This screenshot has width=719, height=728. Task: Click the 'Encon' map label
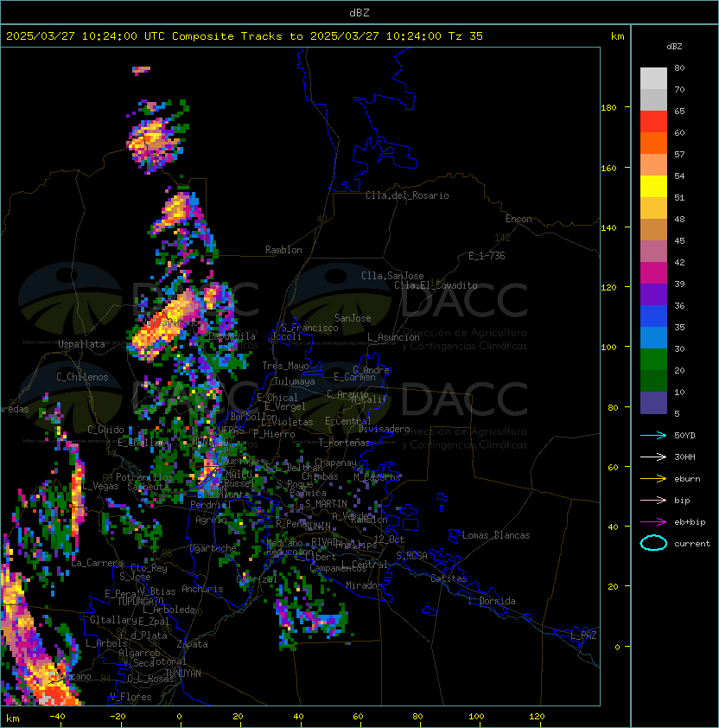(519, 219)
